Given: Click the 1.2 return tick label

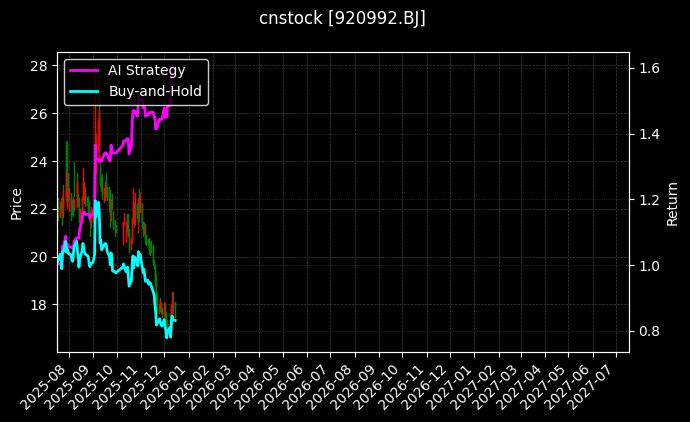Looking at the screenshot, I should pos(648,200).
